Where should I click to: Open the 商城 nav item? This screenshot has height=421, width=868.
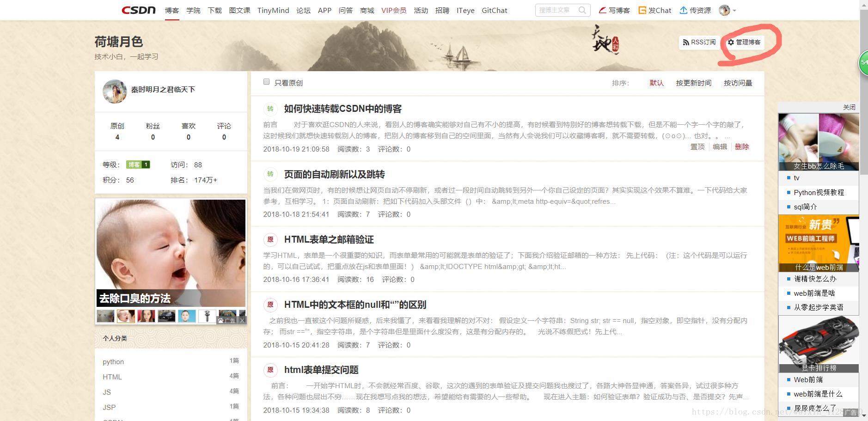367,10
